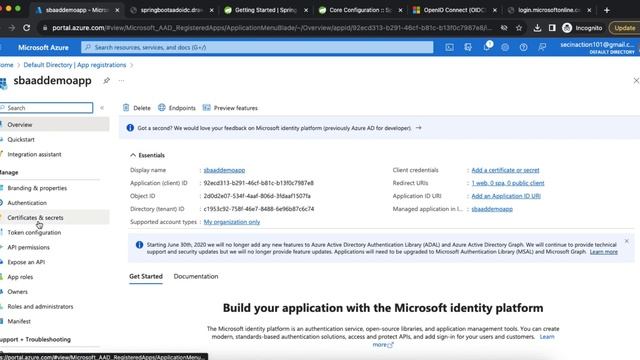The height and width of the screenshot is (360, 640).
Task: Switch to the login.microsoftonline tab
Action: (549, 10)
